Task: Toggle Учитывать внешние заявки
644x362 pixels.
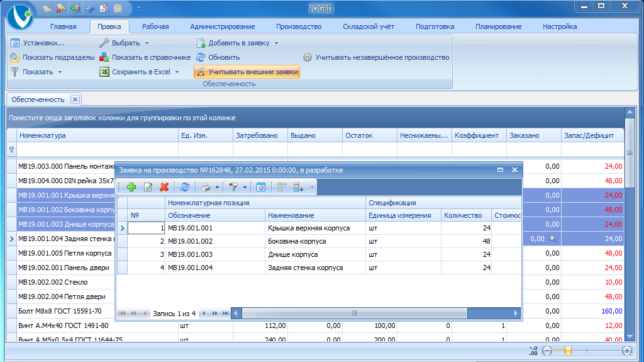Action: tap(247, 72)
